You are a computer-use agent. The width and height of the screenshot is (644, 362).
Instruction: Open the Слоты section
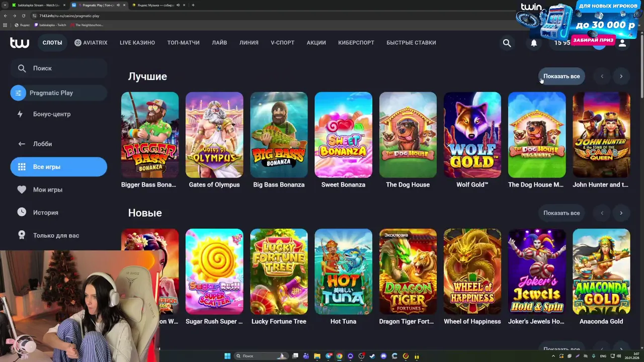click(x=52, y=43)
